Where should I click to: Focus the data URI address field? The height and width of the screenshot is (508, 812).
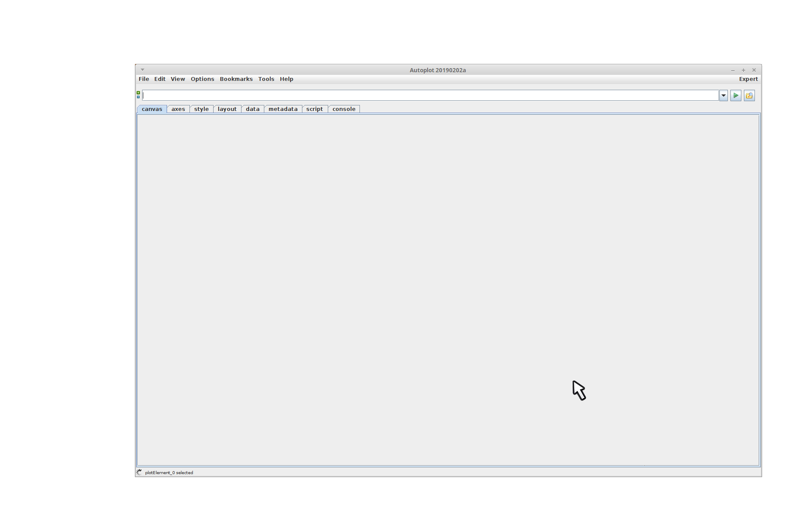(430, 96)
